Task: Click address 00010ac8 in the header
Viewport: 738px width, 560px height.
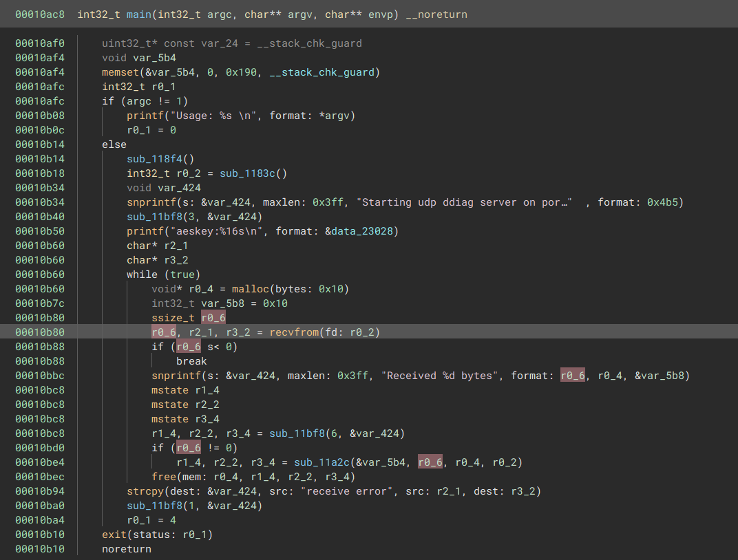Action: coord(41,14)
